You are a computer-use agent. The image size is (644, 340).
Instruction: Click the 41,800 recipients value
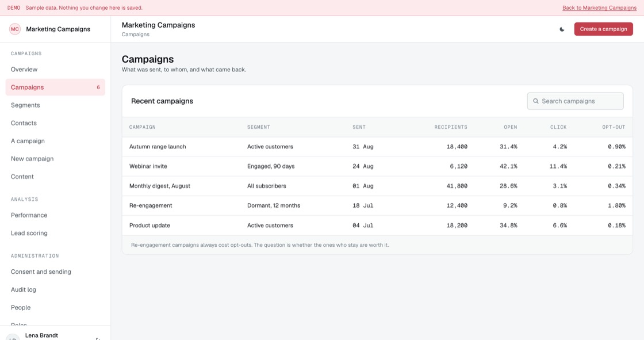pos(457,186)
